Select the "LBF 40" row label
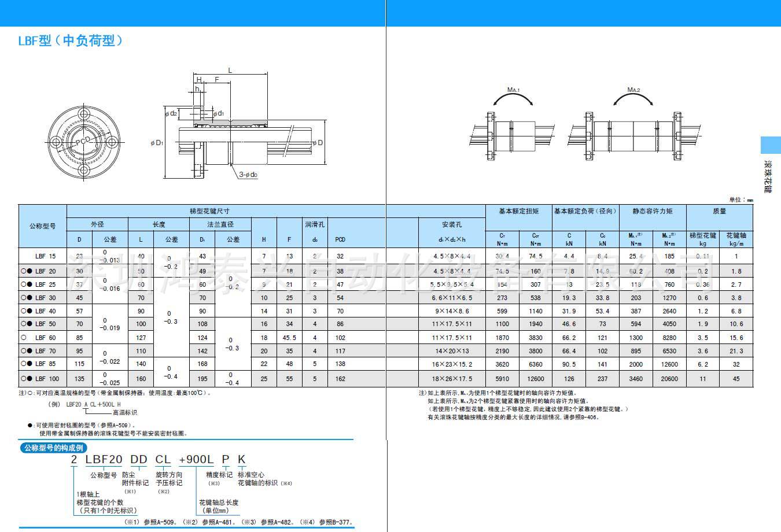Screen dimensions: 781x532 coord(46,311)
